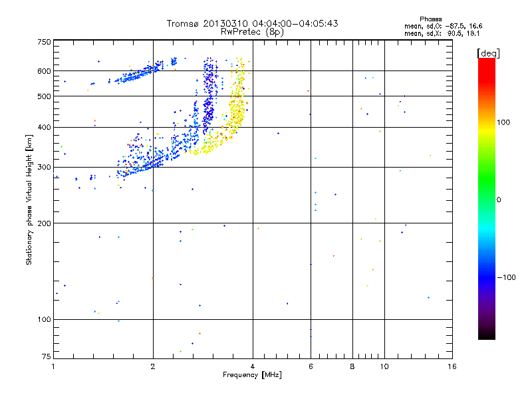Click x-axis tick label '10'

384,366
